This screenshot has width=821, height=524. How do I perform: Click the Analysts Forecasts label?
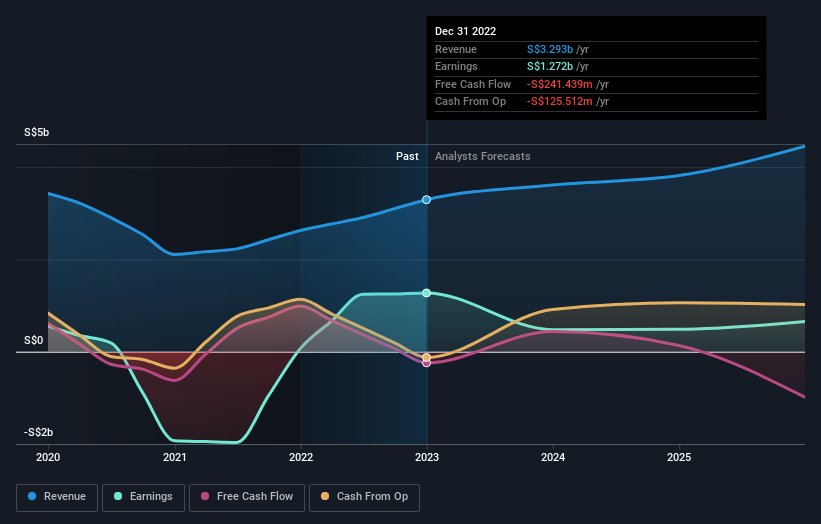point(483,157)
